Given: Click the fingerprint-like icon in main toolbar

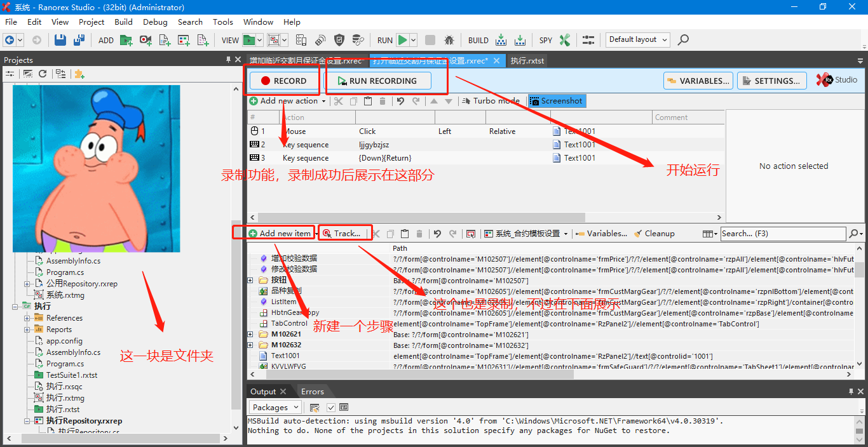Looking at the screenshot, I should (320, 40).
